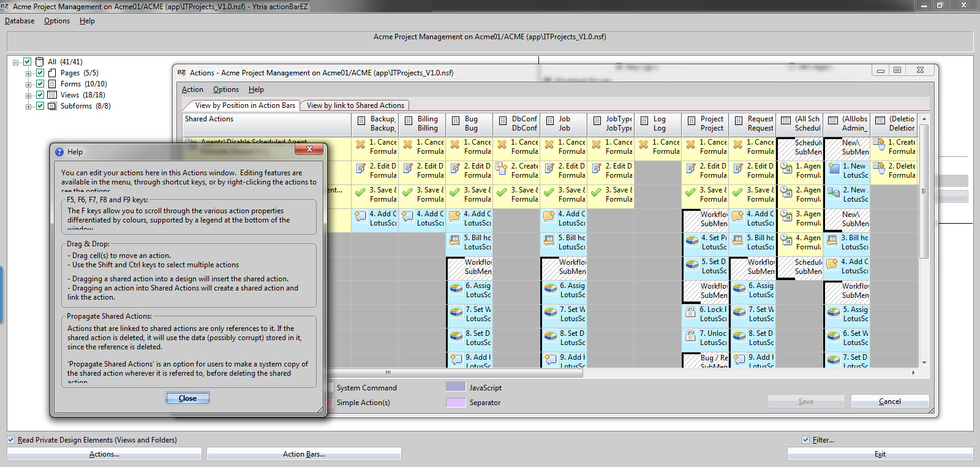
Task: Switch to View by Position in Action Bars tab
Action: 245,105
